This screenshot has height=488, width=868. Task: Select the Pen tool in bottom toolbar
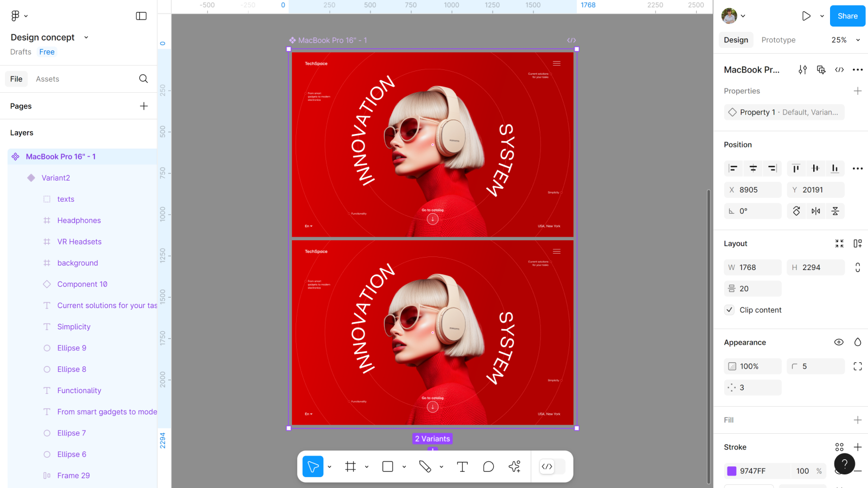(x=425, y=466)
